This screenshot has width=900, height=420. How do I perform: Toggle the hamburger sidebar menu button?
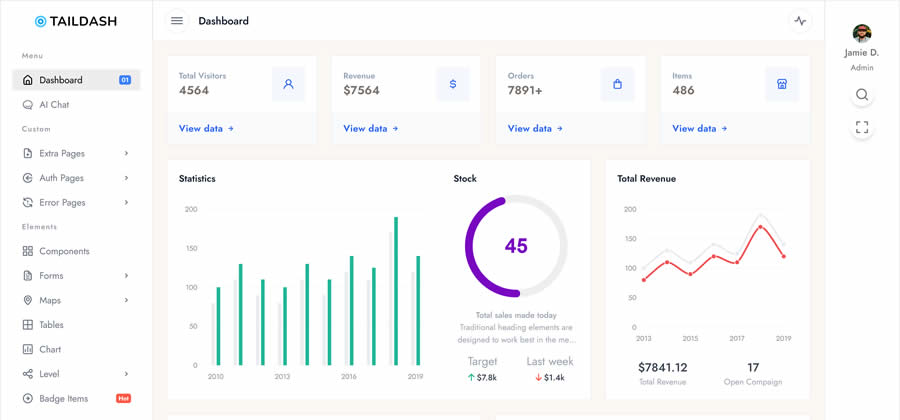click(x=177, y=21)
